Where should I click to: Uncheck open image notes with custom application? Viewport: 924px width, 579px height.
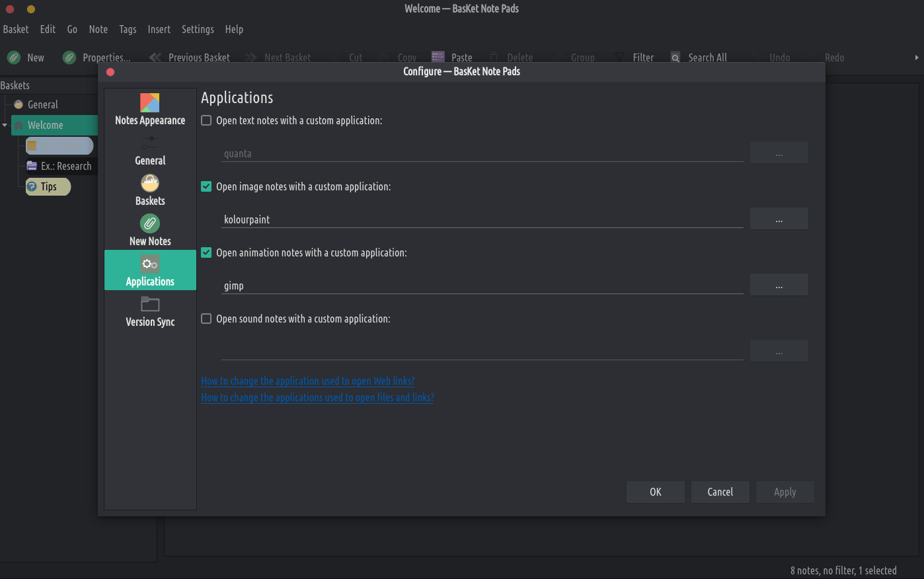point(206,186)
